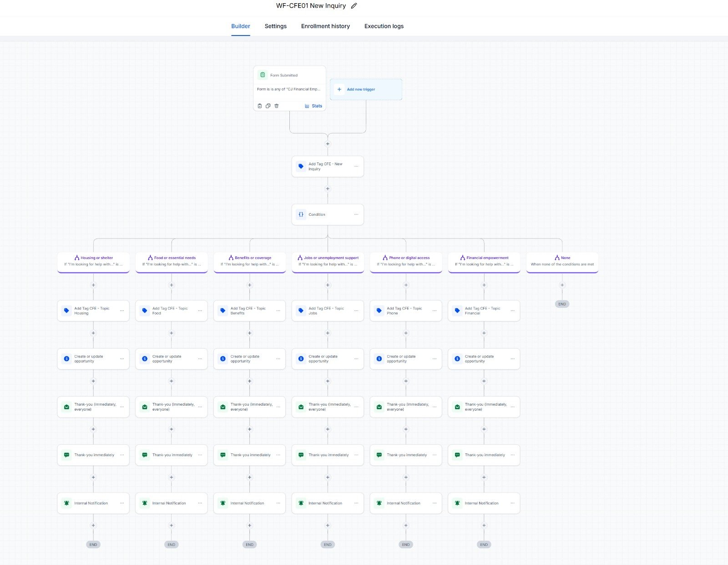Open the options menu for Add Tag Topic Benefits
Viewport: 728px width, 565px height.
click(278, 310)
